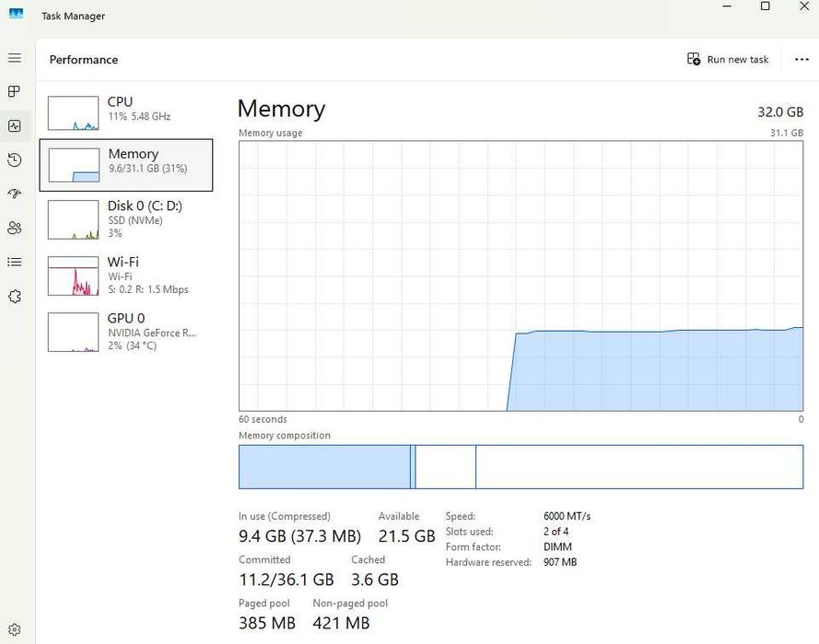The height and width of the screenshot is (644, 819).
Task: Go to the Processes page icon
Action: click(15, 91)
